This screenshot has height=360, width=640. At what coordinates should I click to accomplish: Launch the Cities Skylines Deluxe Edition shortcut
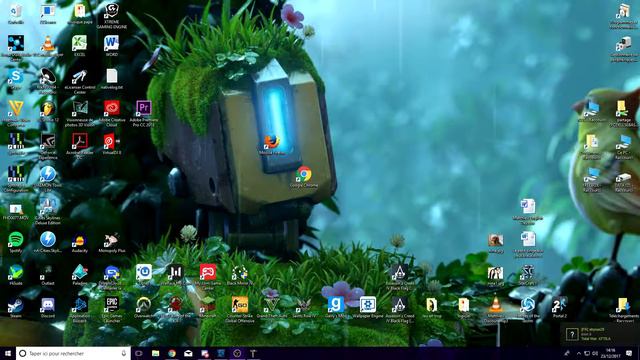coord(48,211)
